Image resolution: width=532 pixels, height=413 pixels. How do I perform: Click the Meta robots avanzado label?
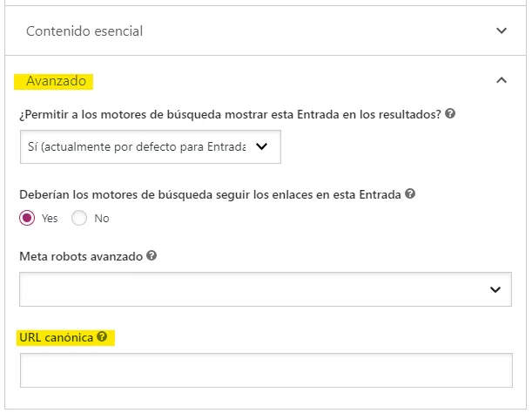click(x=81, y=256)
